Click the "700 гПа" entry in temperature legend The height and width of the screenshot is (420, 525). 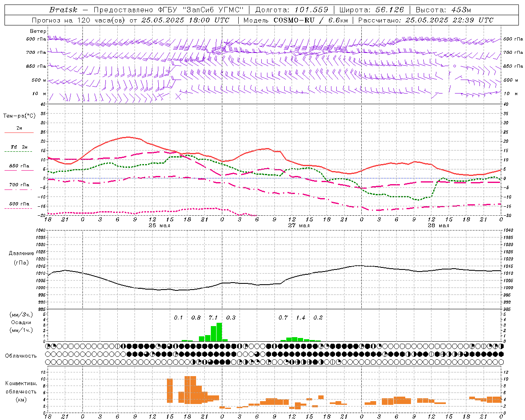tap(19, 185)
